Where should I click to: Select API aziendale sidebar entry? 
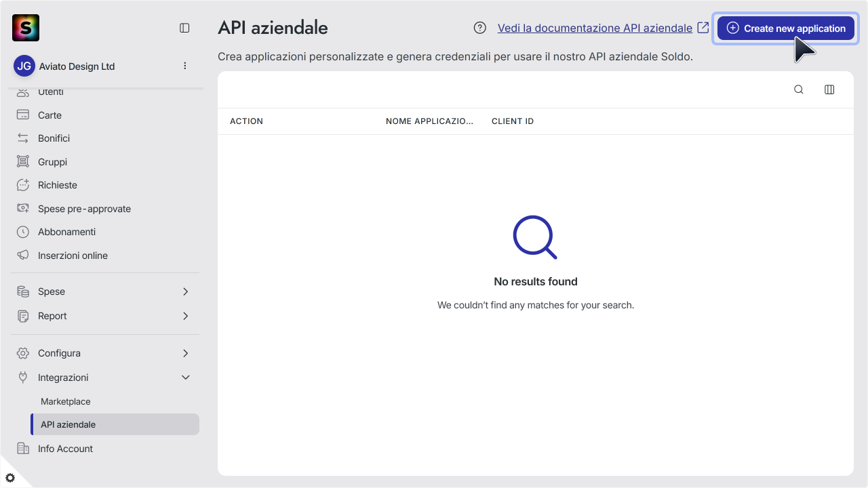click(x=115, y=424)
